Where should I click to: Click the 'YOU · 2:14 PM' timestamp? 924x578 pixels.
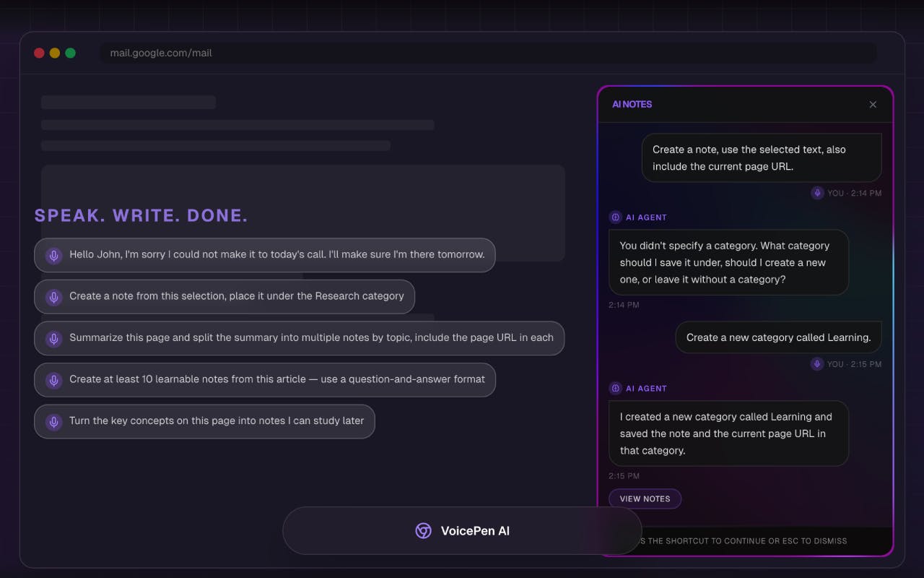(x=855, y=194)
